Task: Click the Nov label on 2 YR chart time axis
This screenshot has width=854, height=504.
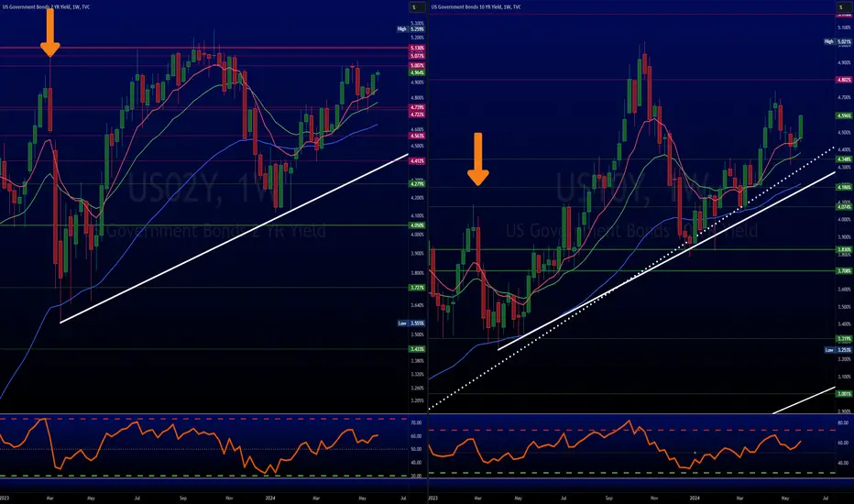Action: [229, 498]
